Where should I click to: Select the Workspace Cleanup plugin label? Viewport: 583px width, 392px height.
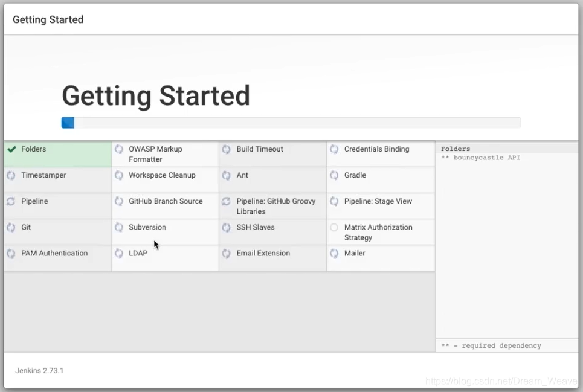tap(162, 175)
